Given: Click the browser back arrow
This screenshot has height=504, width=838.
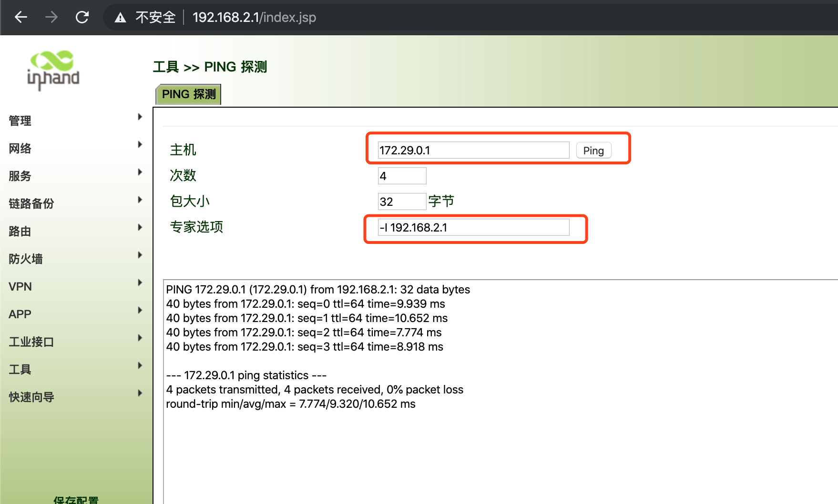Looking at the screenshot, I should point(21,18).
